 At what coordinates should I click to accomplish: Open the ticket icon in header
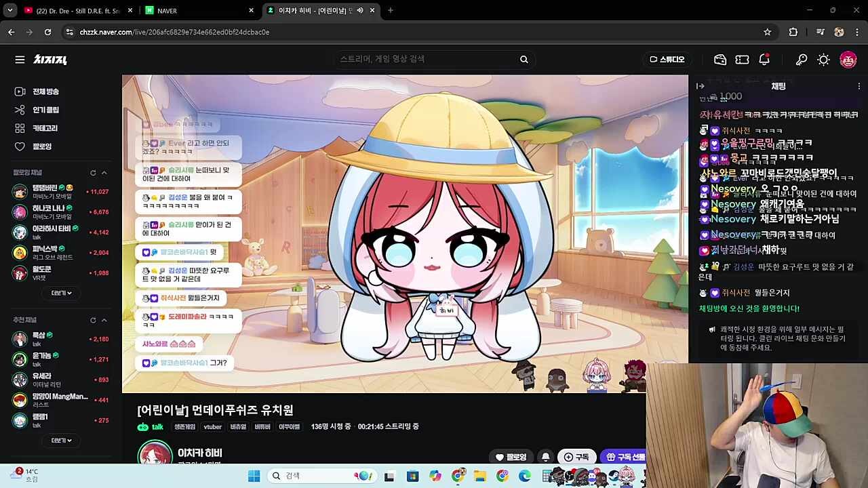pyautogui.click(x=742, y=60)
